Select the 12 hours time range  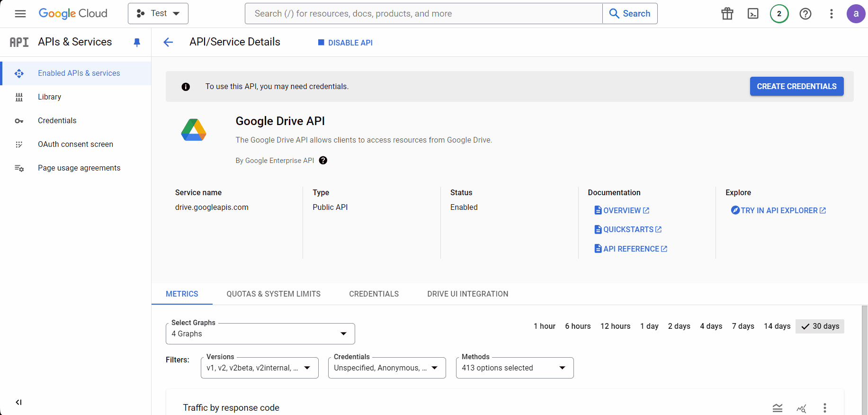[x=616, y=326]
